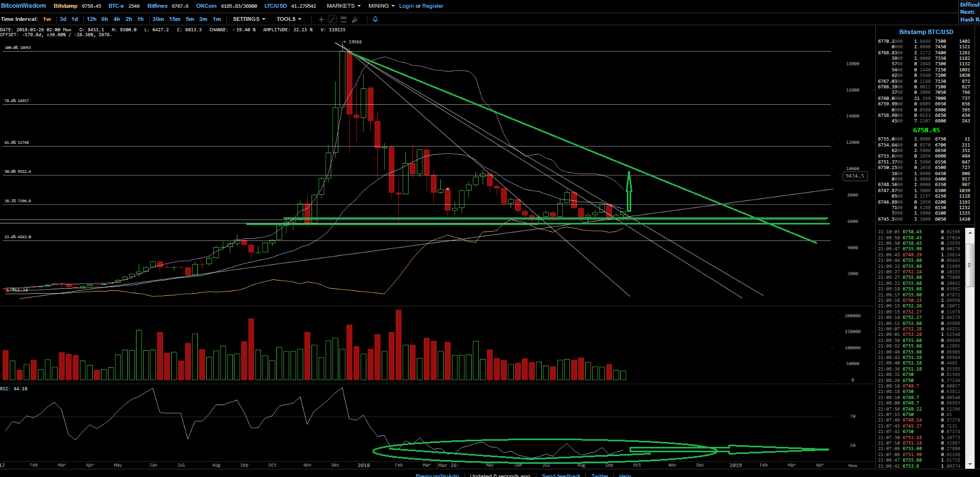Set chart interval to 2h
This screenshot has height=477, width=980.
(129, 19)
